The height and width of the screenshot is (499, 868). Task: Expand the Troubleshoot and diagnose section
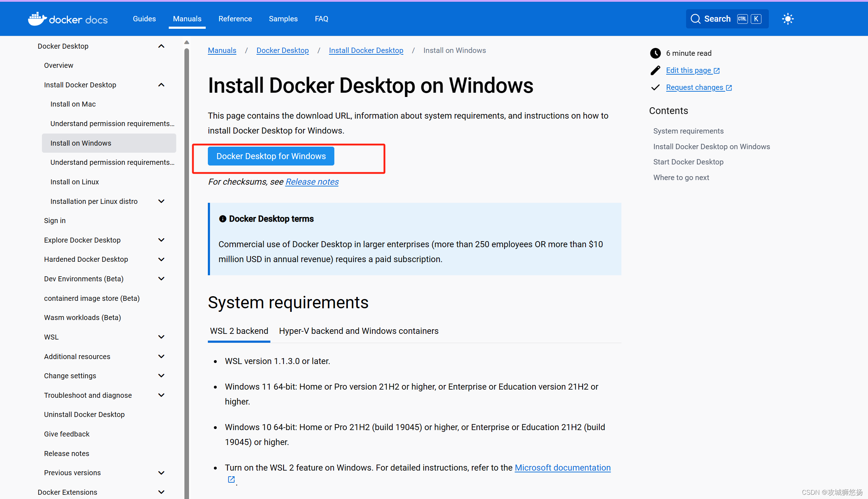tap(161, 395)
